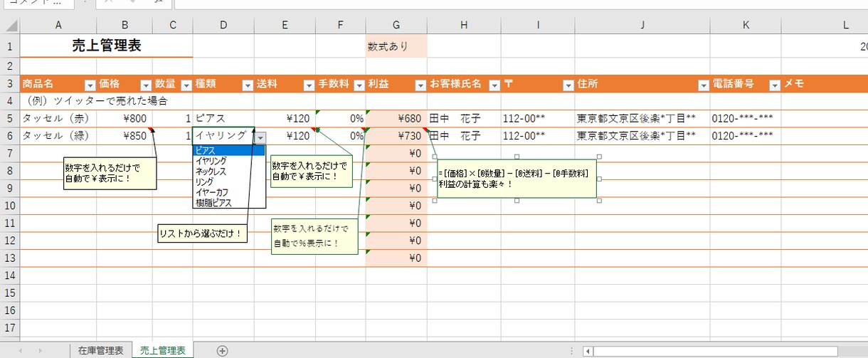
Task: Open the 数量 column filter dropdown
Action: (186, 85)
